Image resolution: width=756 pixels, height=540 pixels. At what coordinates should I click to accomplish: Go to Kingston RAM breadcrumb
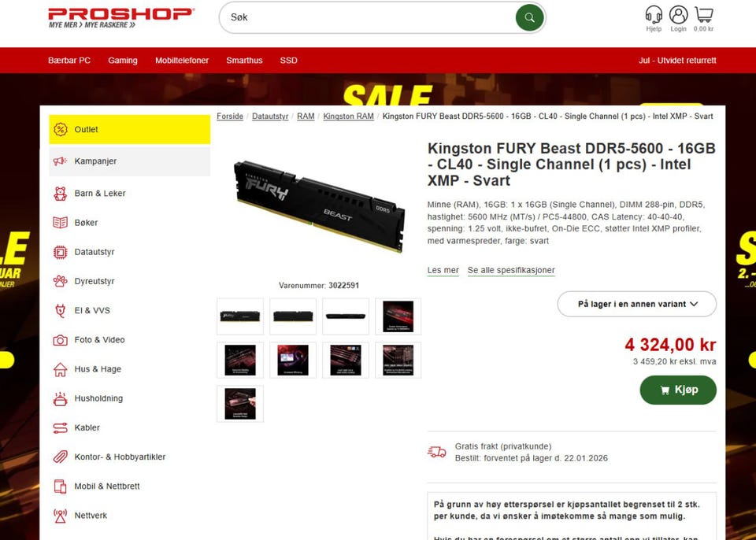click(348, 117)
